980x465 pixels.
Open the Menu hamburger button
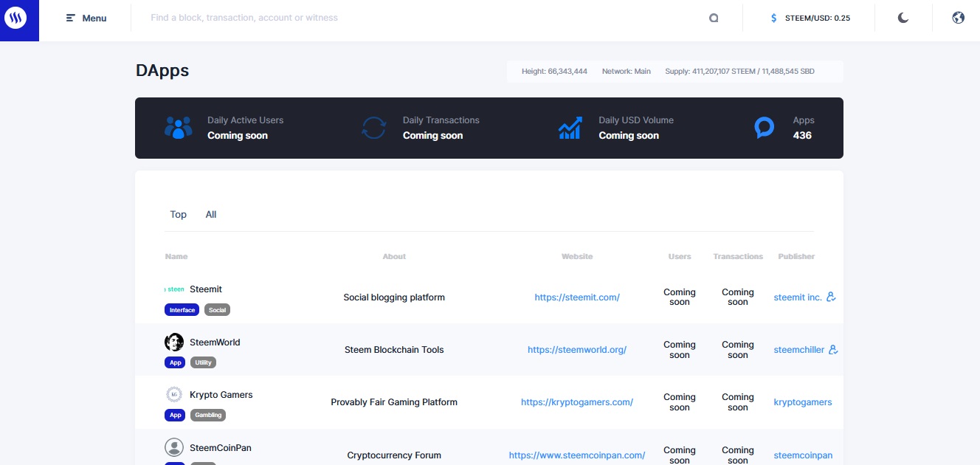click(86, 18)
